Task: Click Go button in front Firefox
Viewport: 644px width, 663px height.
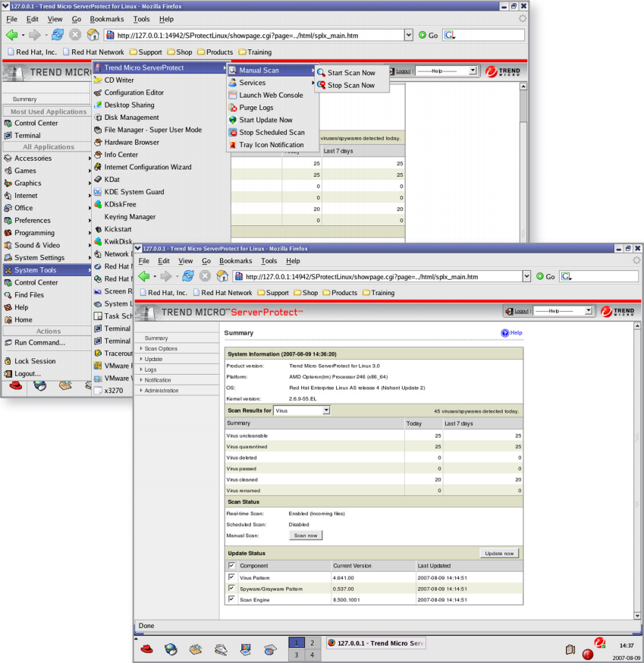Action: point(545,277)
